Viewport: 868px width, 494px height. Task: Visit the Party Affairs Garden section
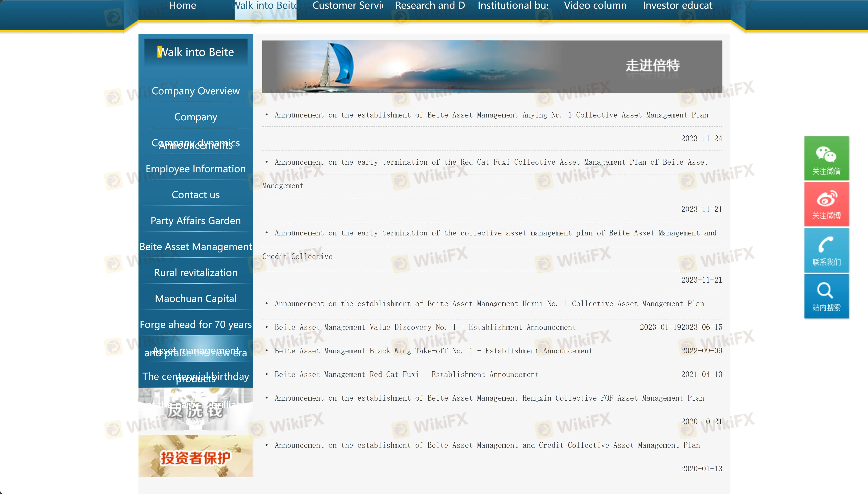click(x=195, y=221)
